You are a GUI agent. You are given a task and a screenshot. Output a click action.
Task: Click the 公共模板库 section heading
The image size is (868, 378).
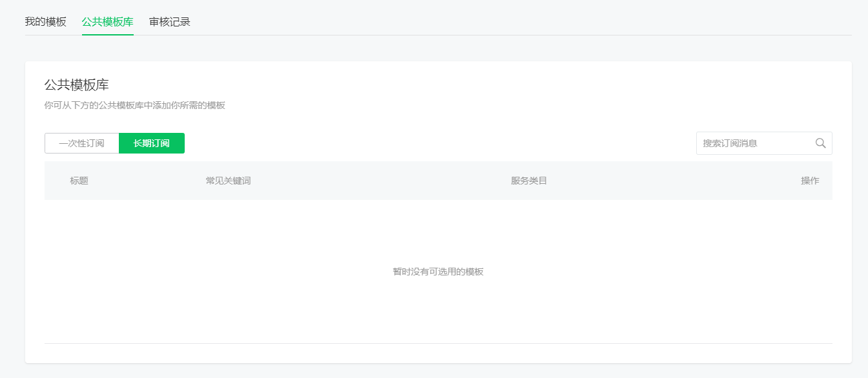point(76,85)
